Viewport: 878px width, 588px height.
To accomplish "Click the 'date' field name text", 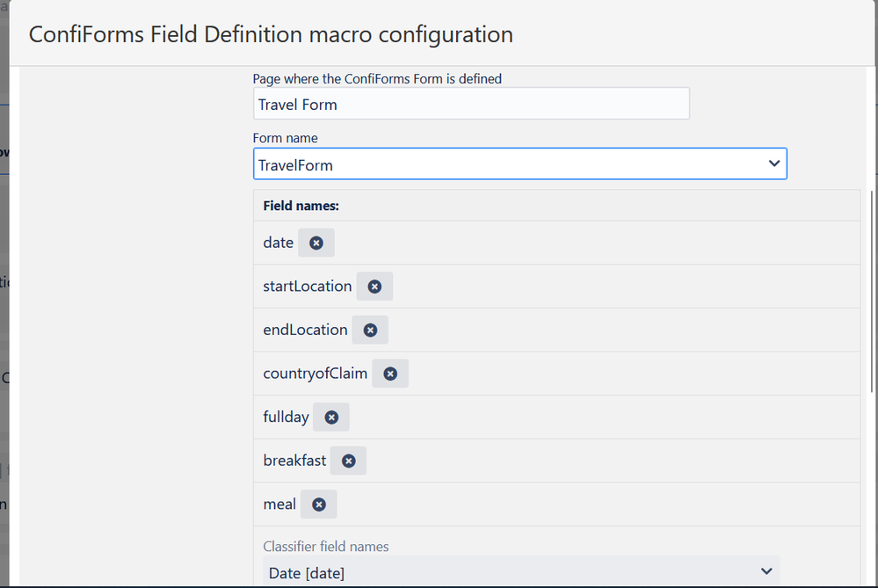I will (x=279, y=243).
